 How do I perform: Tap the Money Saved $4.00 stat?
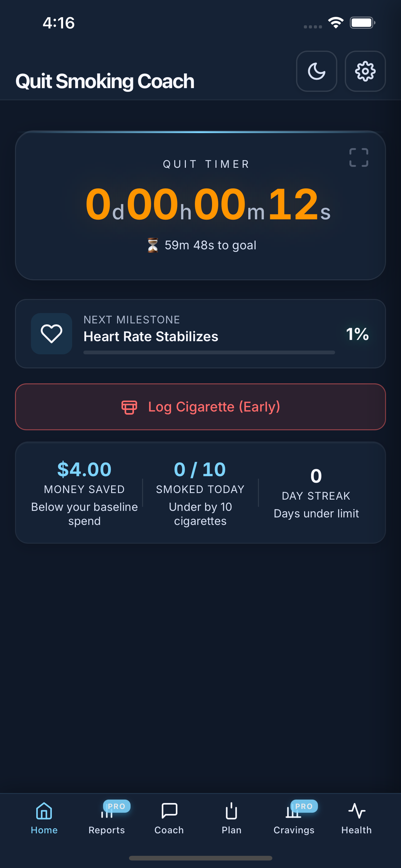pos(84,469)
